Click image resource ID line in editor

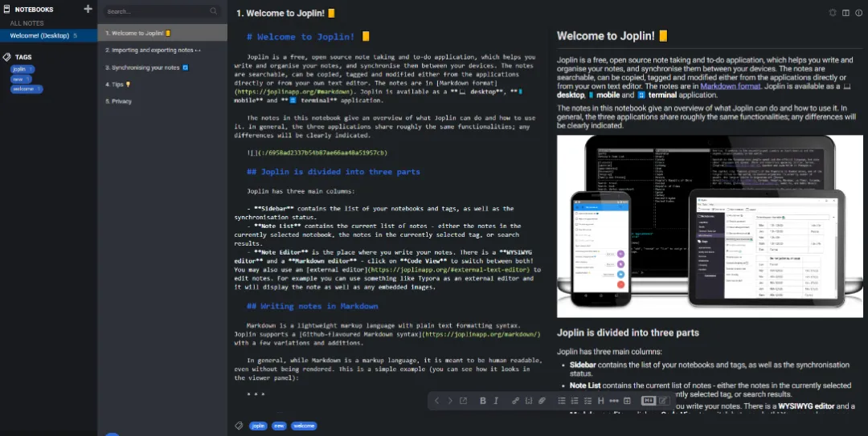[317, 153]
